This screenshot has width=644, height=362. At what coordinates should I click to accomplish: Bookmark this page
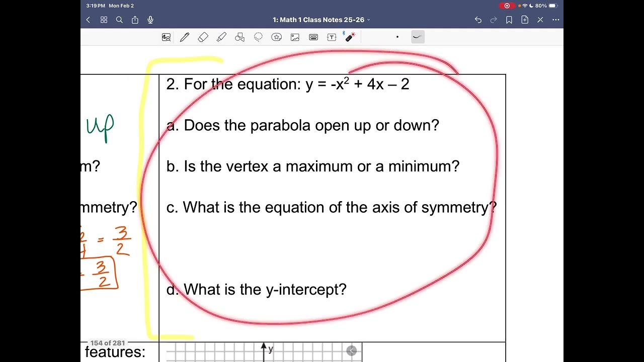click(x=509, y=20)
